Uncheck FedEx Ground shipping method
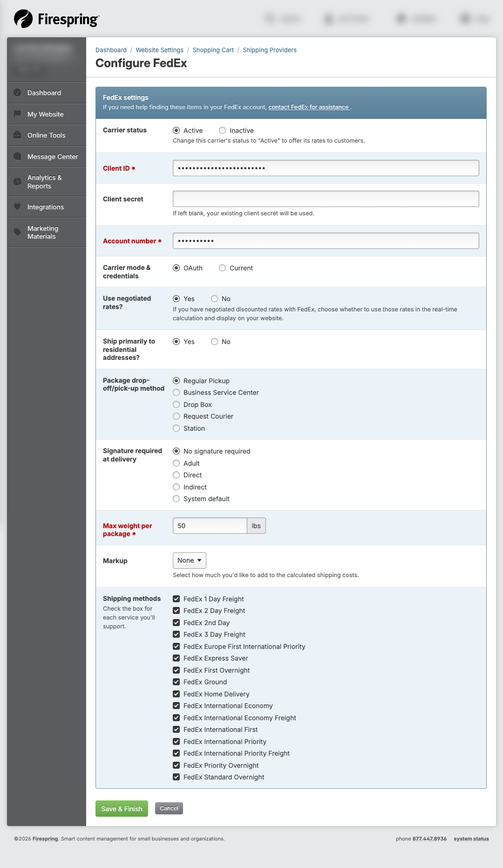Viewport: 503px width, 868px height. (176, 682)
